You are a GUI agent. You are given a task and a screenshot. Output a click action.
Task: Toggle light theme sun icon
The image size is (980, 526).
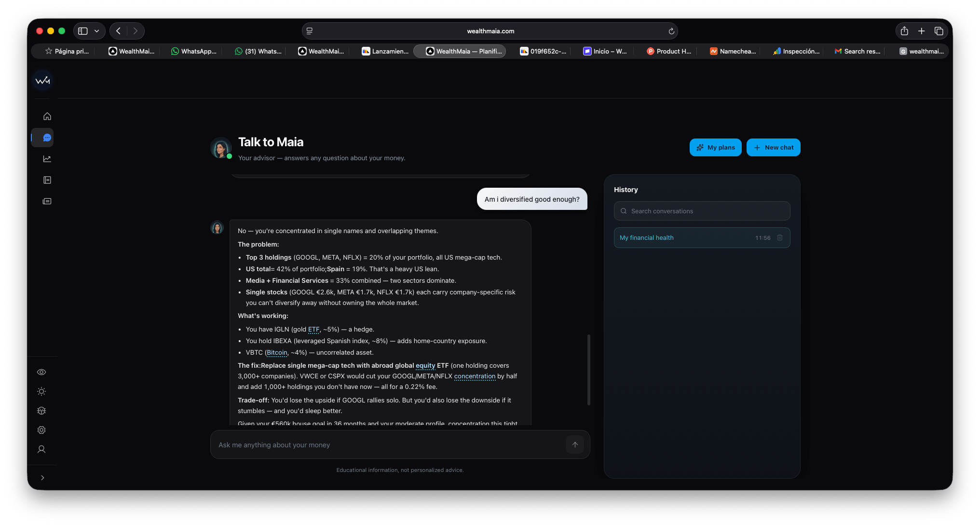point(41,391)
